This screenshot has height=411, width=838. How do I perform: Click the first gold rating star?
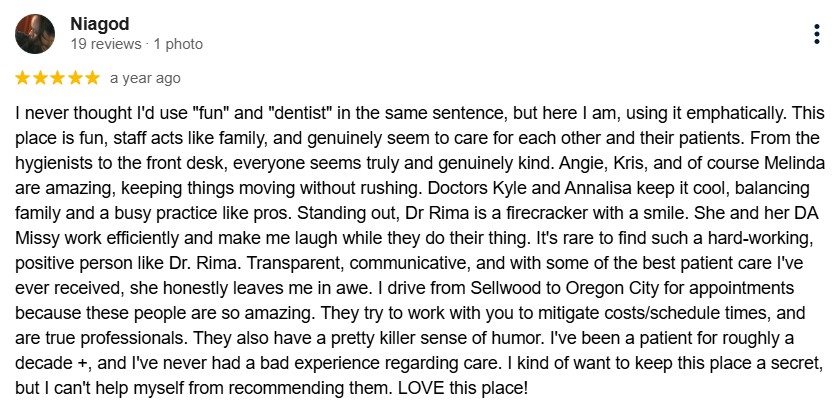[22, 78]
